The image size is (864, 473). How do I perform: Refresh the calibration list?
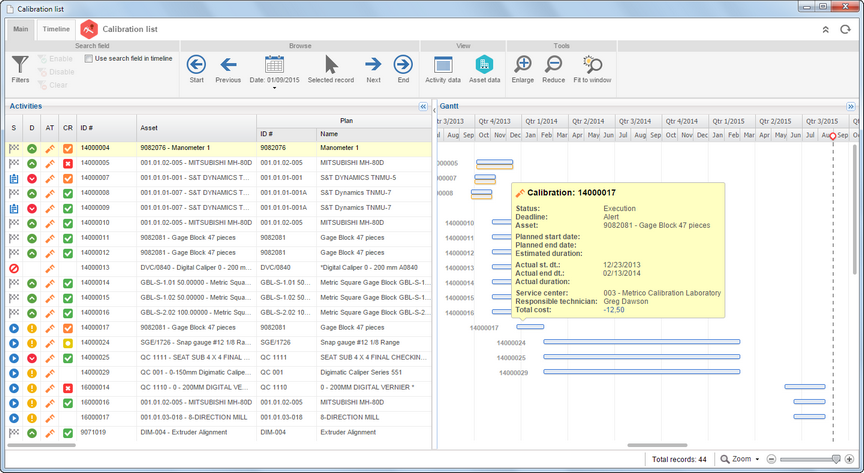(845, 30)
